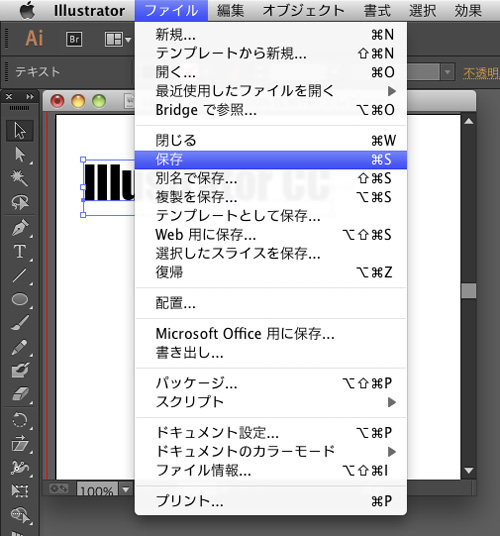Select the Direct Selection tool
The width and height of the screenshot is (500, 536).
20,155
